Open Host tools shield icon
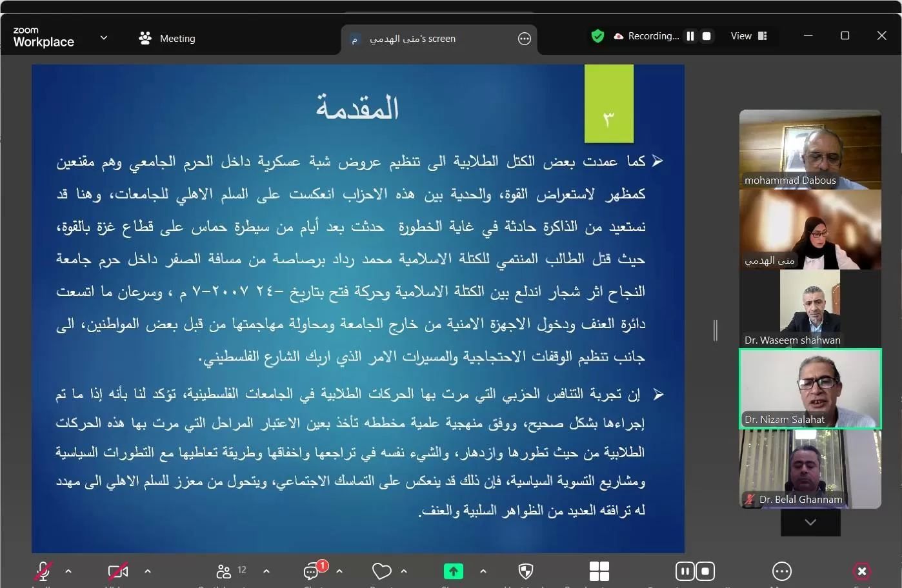The image size is (902, 588). click(x=526, y=571)
